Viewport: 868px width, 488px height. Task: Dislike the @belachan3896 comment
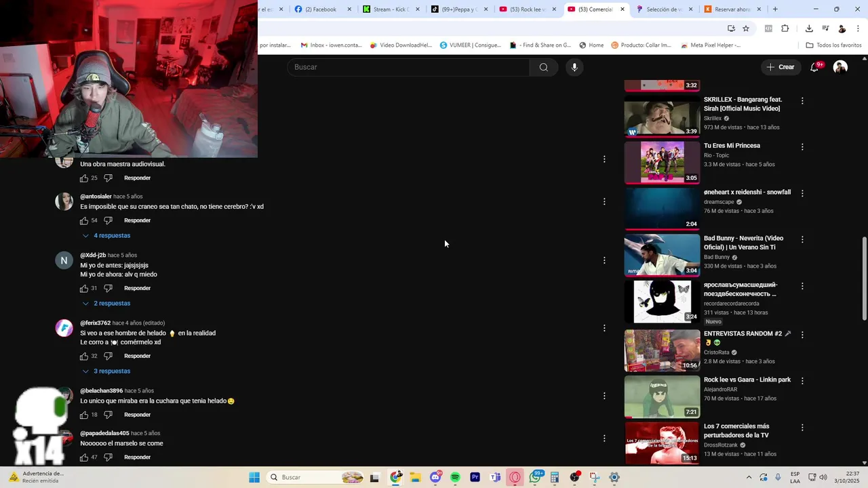pyautogui.click(x=108, y=415)
